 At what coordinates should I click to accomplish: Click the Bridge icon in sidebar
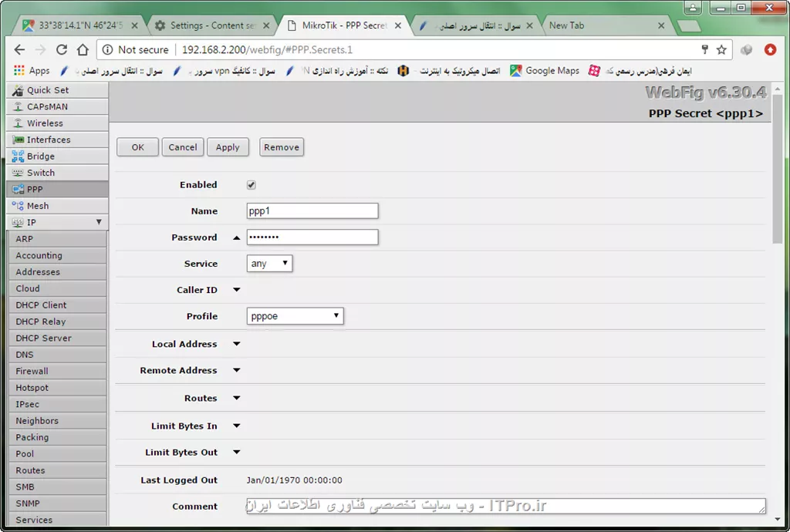pyautogui.click(x=18, y=157)
